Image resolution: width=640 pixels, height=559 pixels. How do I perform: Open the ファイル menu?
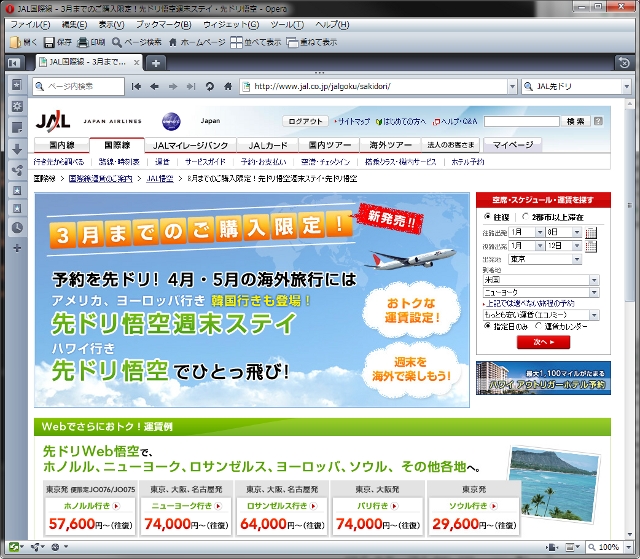(x=30, y=24)
